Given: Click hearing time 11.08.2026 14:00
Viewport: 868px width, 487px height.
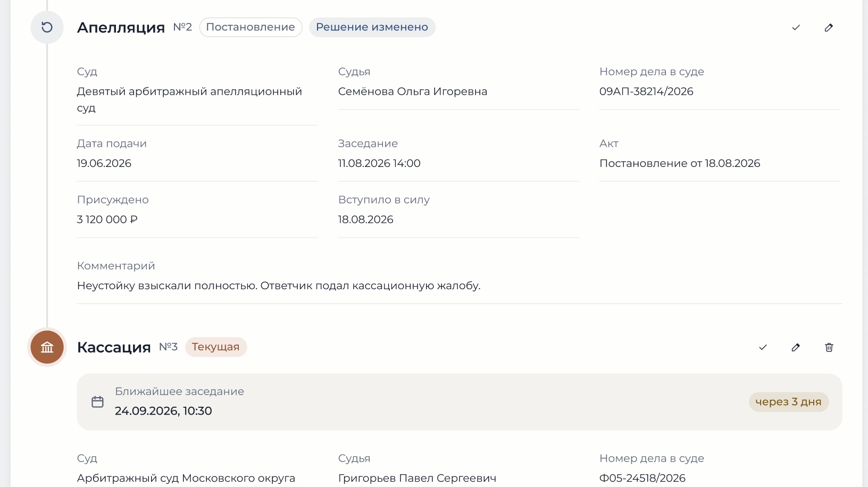Looking at the screenshot, I should pos(379,163).
